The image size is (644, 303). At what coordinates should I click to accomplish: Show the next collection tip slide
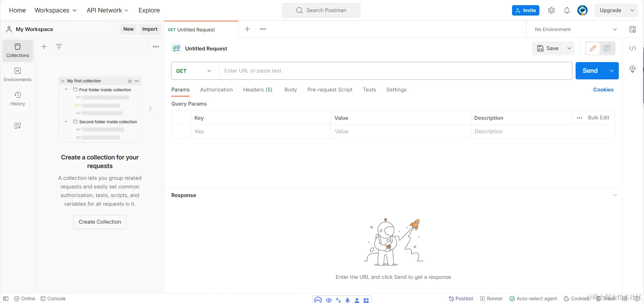pos(150,108)
